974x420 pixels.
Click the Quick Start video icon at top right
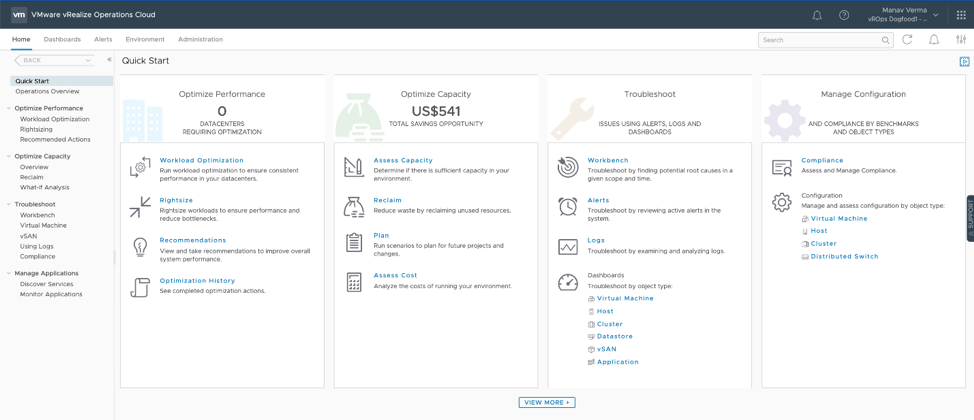(x=964, y=62)
